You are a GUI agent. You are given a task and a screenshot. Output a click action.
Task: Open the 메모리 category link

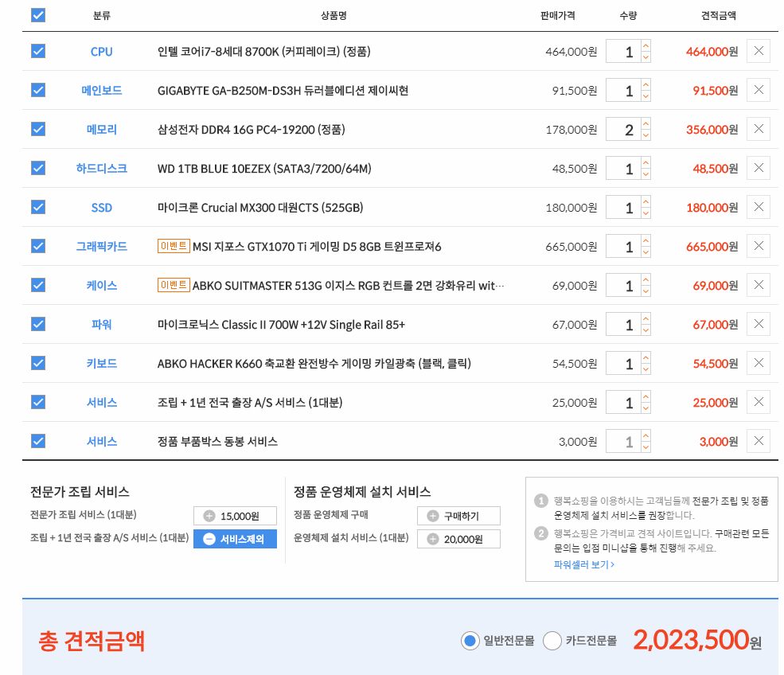coord(102,130)
